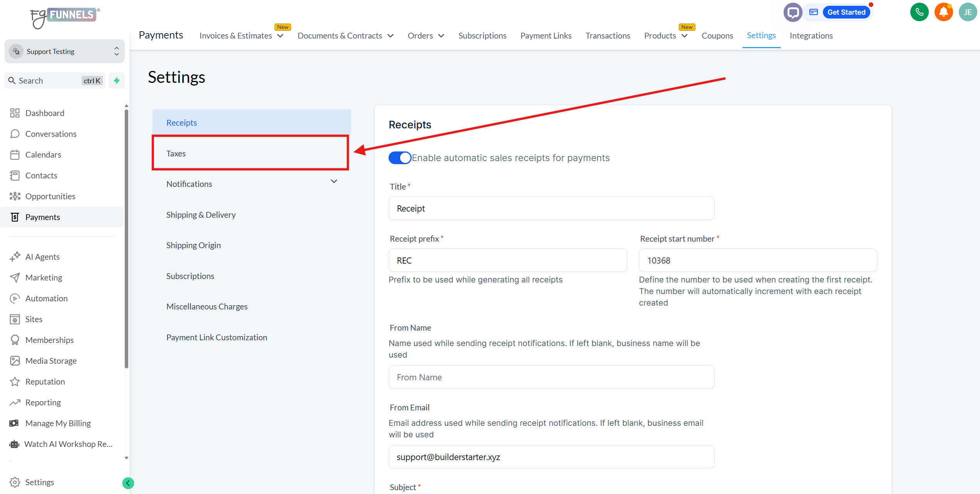This screenshot has width=980, height=494.
Task: Open Opportunities in the sidebar
Action: tap(50, 196)
